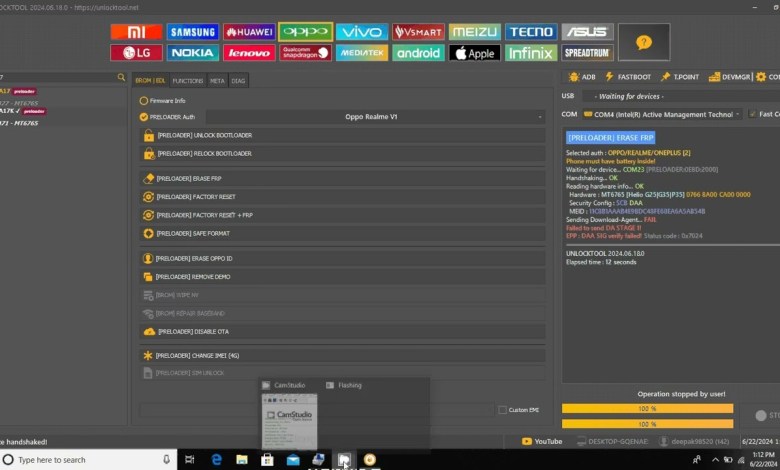Click PRELOADER Factory Reset
The width and height of the screenshot is (780, 470).
coord(342,197)
